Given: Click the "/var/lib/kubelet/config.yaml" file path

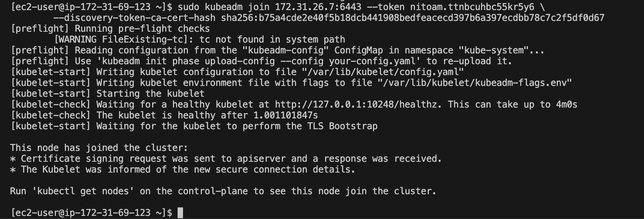Looking at the screenshot, I should pyautogui.click(x=383, y=72).
